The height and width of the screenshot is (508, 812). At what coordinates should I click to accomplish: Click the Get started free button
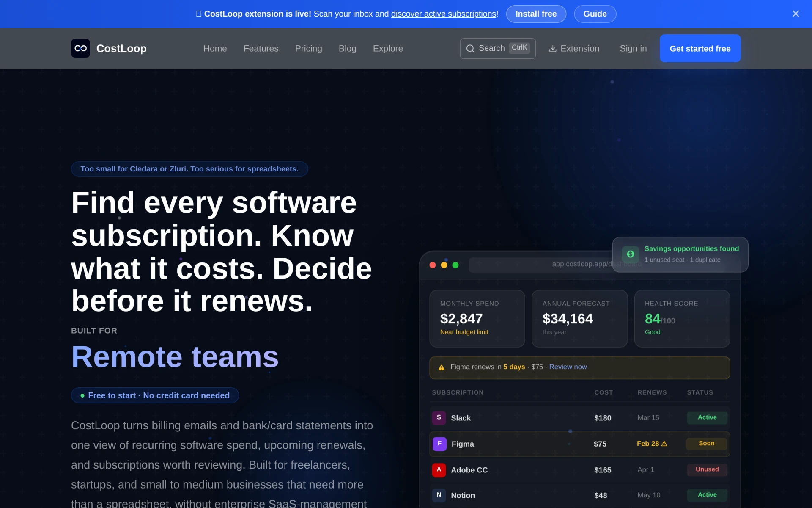700,49
